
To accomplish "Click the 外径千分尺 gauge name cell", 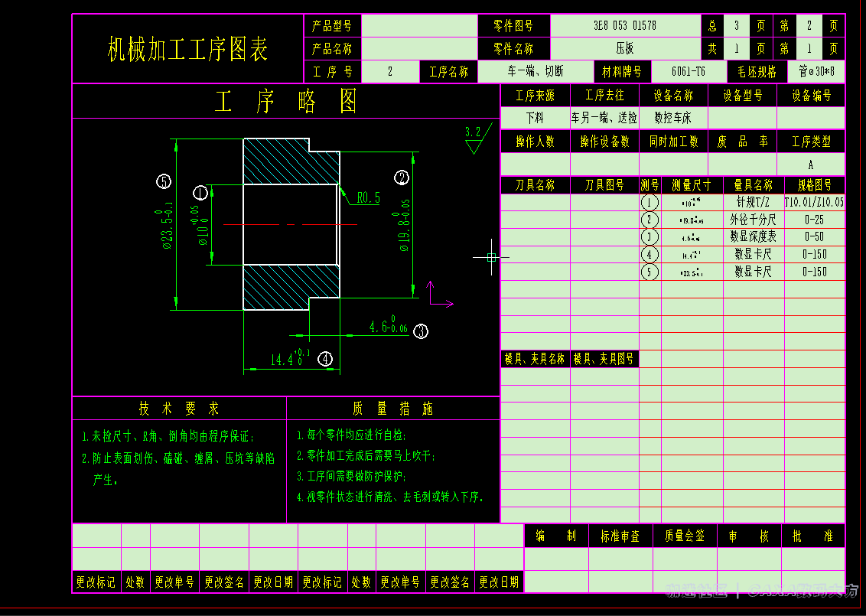I will (753, 220).
